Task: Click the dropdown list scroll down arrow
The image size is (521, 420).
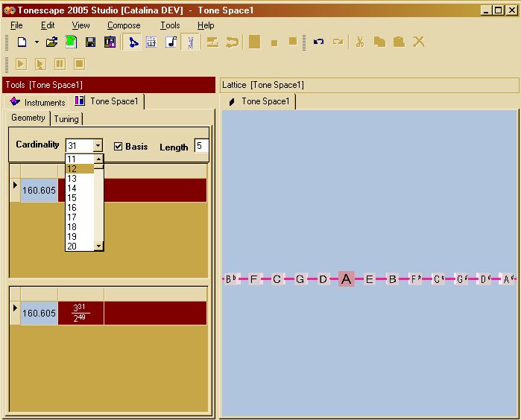Action: click(x=98, y=246)
